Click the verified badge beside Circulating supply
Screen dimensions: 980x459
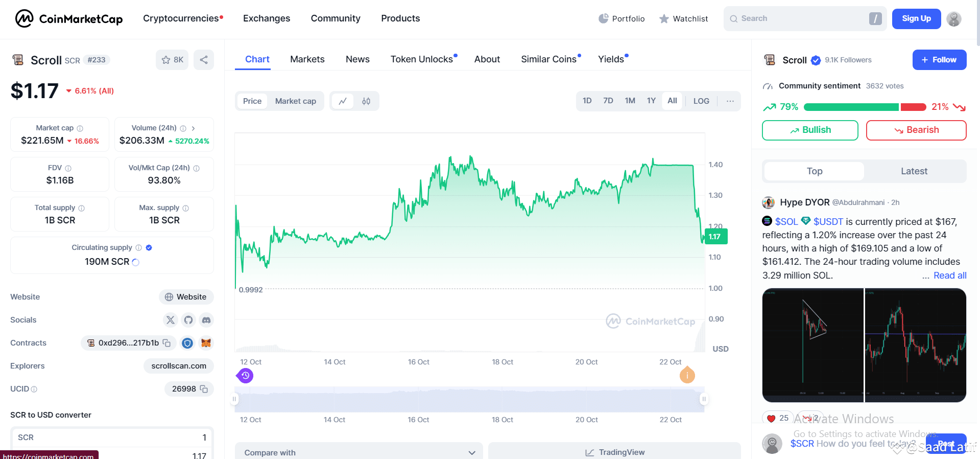click(149, 248)
